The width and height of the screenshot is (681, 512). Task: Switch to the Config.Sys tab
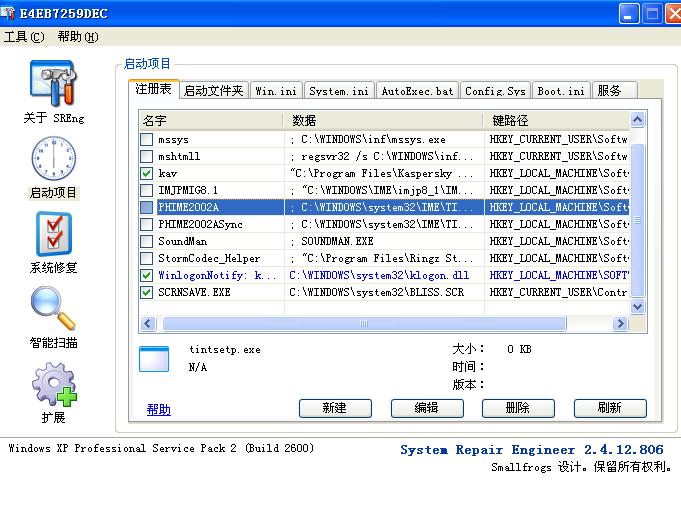[x=496, y=91]
